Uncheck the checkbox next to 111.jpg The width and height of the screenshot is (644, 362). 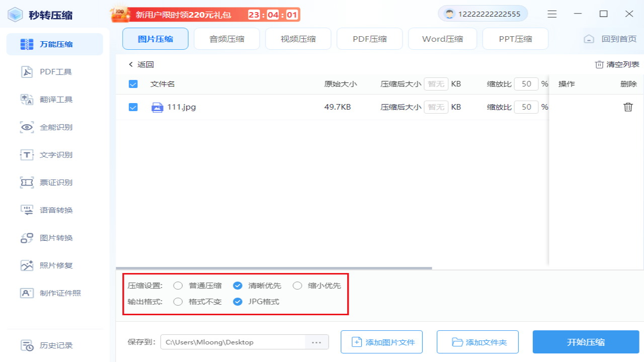pos(133,107)
